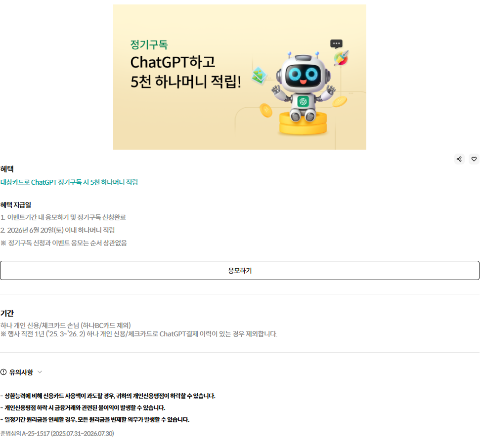The image size is (481, 448).
Task: Tap the heart favorite icon
Action: click(x=474, y=159)
